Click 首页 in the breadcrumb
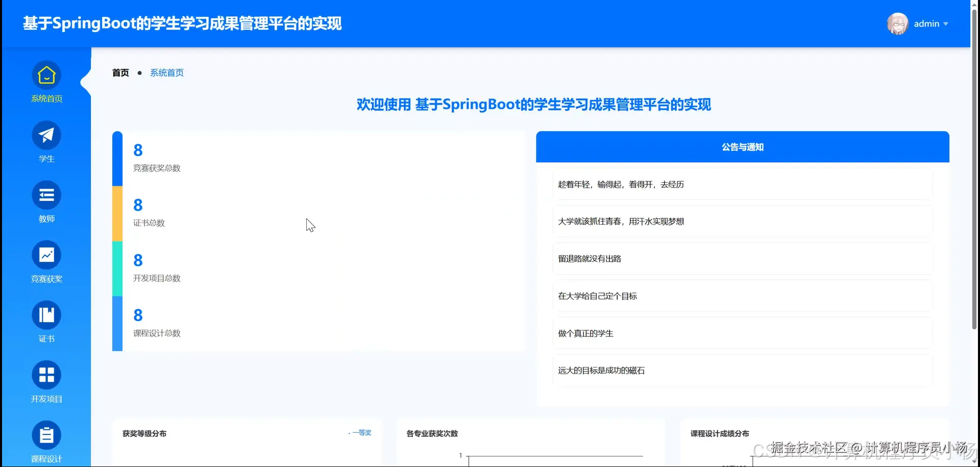The image size is (980, 467). coord(120,72)
